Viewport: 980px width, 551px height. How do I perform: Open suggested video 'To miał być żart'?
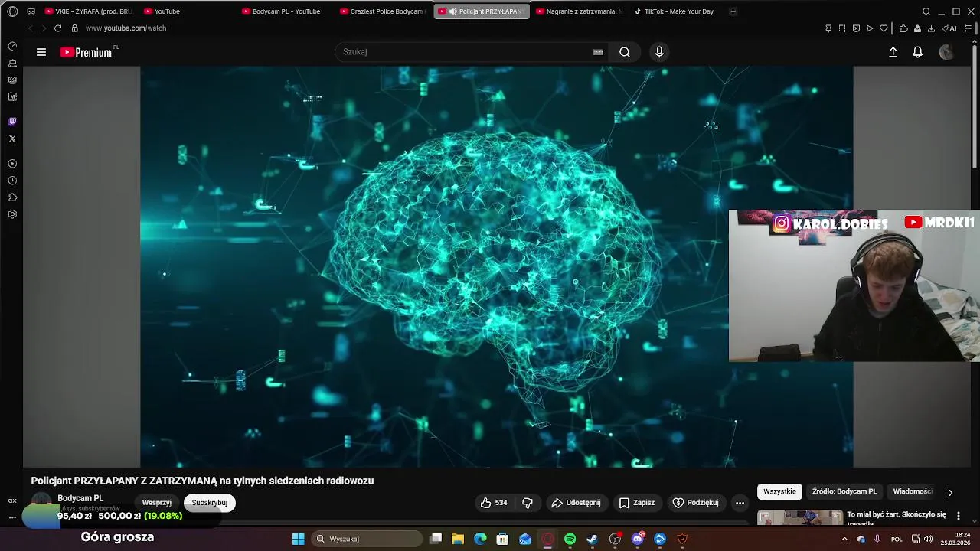(897, 517)
